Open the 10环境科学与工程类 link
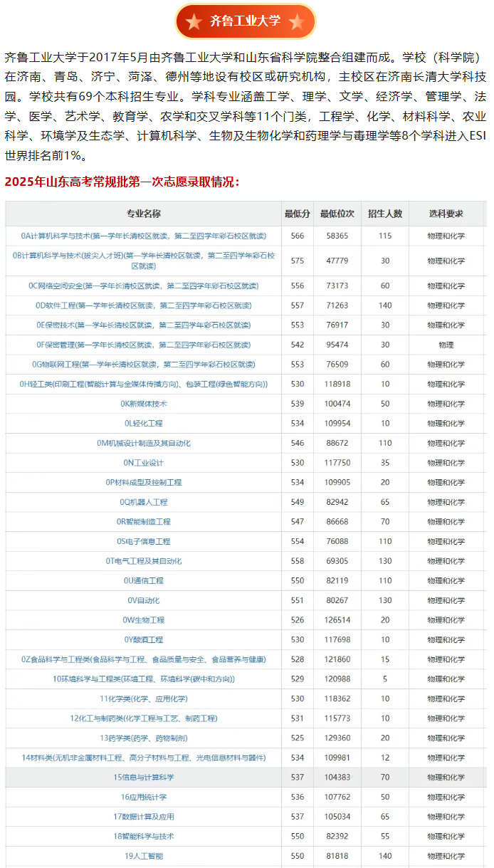Viewport: 494px width, 868px height. coord(144,679)
